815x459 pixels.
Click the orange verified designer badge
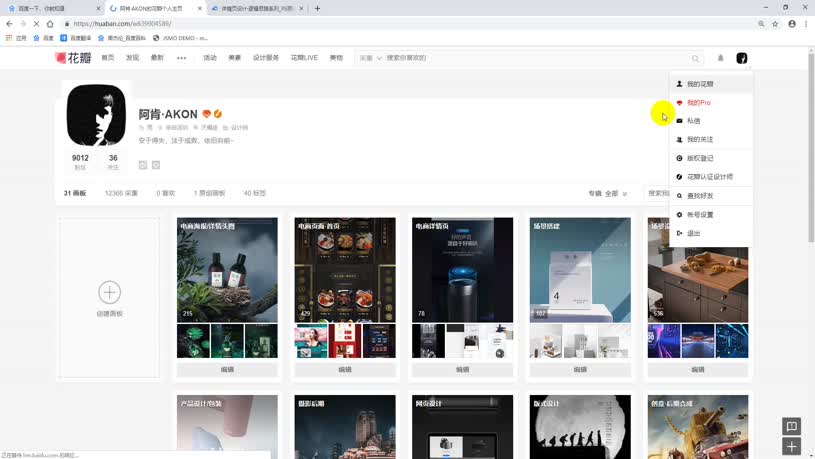pyautogui.click(x=218, y=114)
